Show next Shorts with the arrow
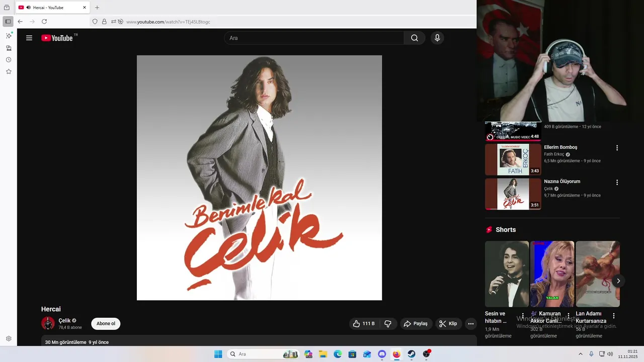The height and width of the screenshot is (362, 644). point(618,281)
